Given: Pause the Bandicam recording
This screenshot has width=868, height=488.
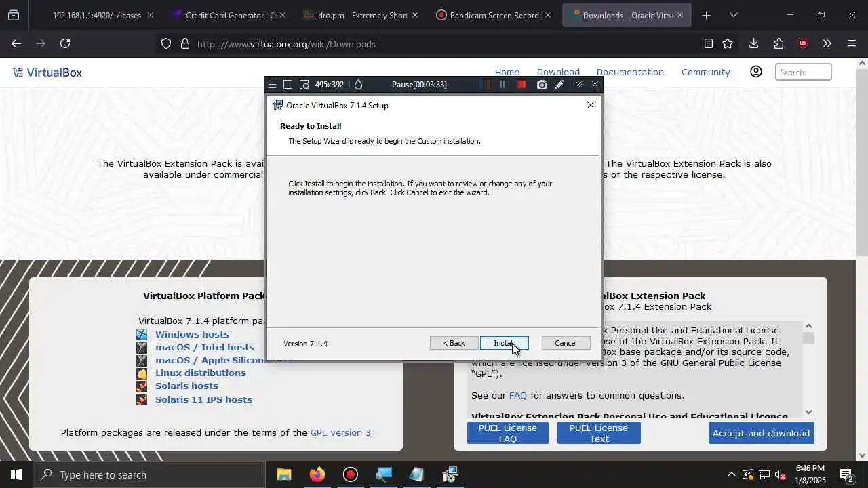Looking at the screenshot, I should point(502,85).
